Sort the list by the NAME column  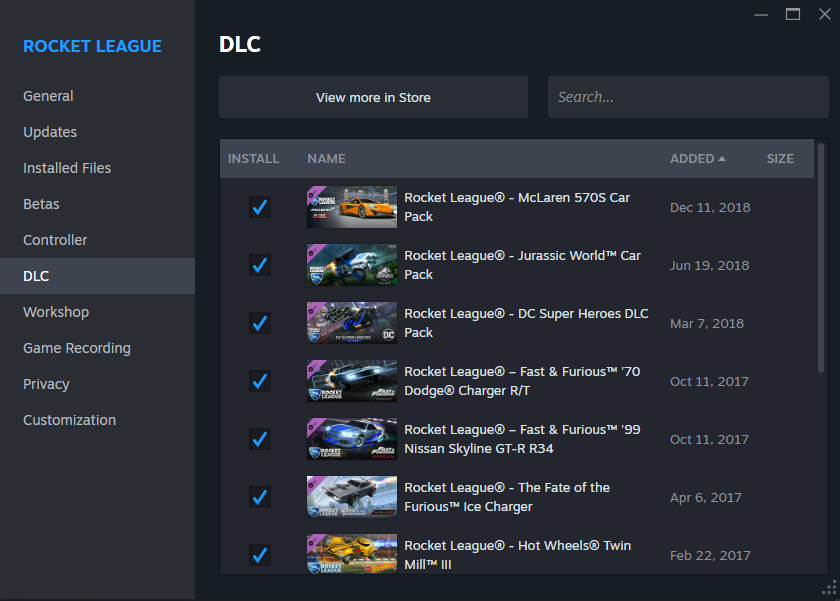tap(326, 158)
